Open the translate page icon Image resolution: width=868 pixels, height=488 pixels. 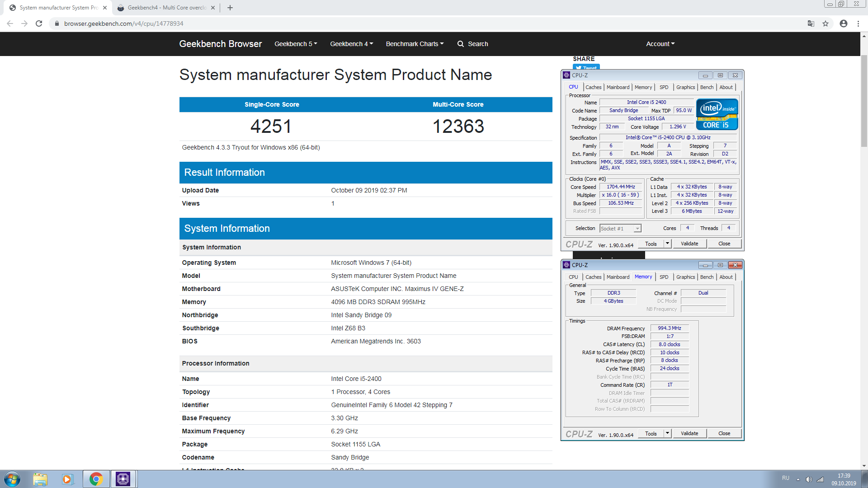tap(811, 23)
